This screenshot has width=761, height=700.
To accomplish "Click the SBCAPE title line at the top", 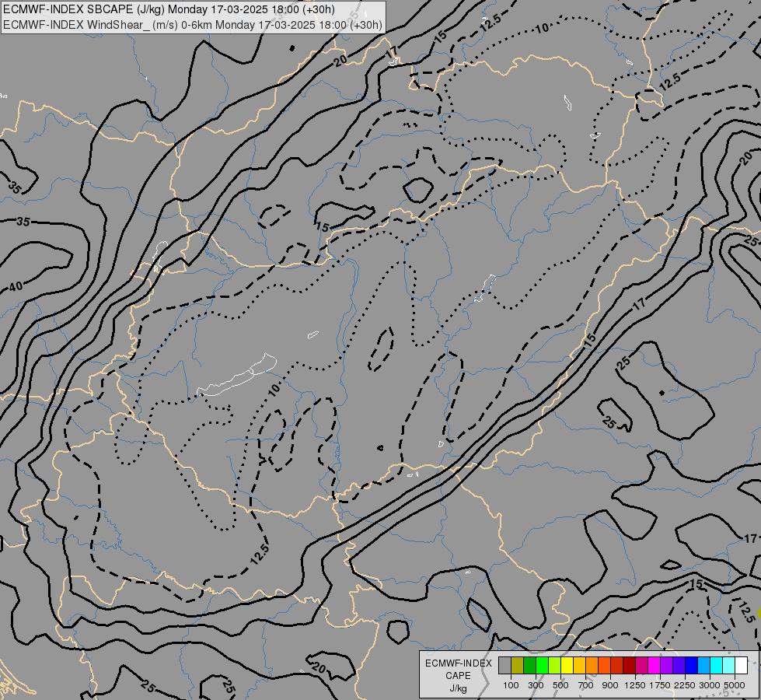I will pyautogui.click(x=169, y=9).
